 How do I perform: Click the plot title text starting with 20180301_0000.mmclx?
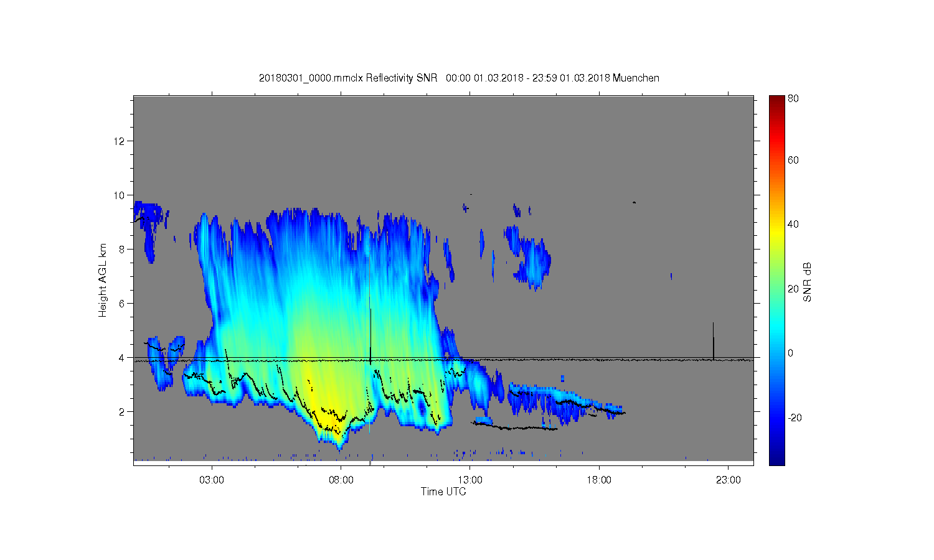459,78
